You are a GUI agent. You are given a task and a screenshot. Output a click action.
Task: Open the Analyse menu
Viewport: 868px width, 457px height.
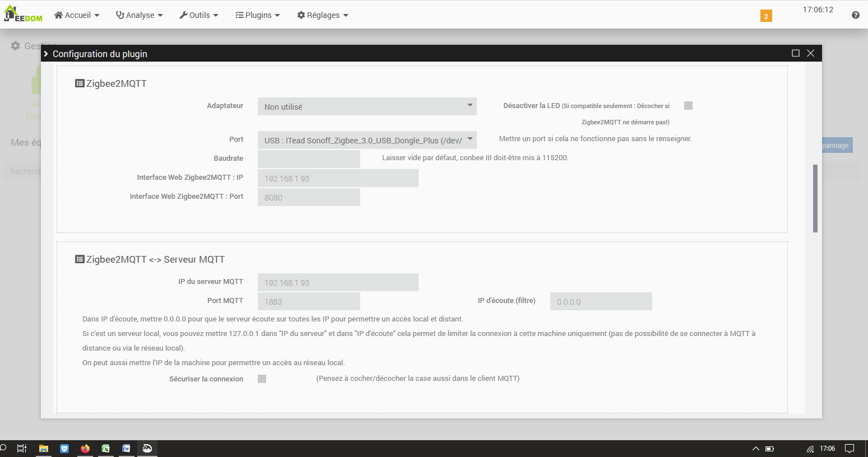tap(139, 15)
